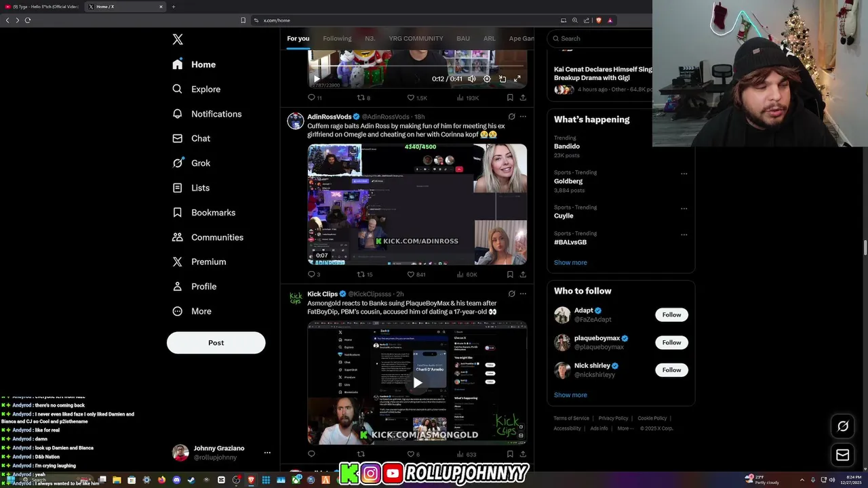Screen dimensions: 868x488
Task: Open the floating messages envelope button
Action: pos(843,455)
